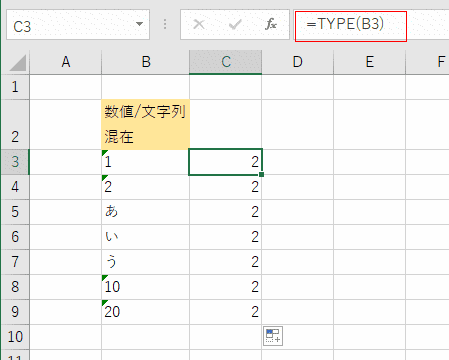
Task: Select row 3 header
Action: [x=15, y=162]
